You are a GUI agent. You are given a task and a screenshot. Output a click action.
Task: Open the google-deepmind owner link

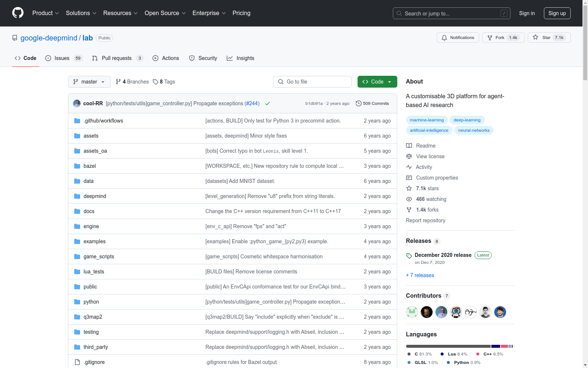point(49,38)
